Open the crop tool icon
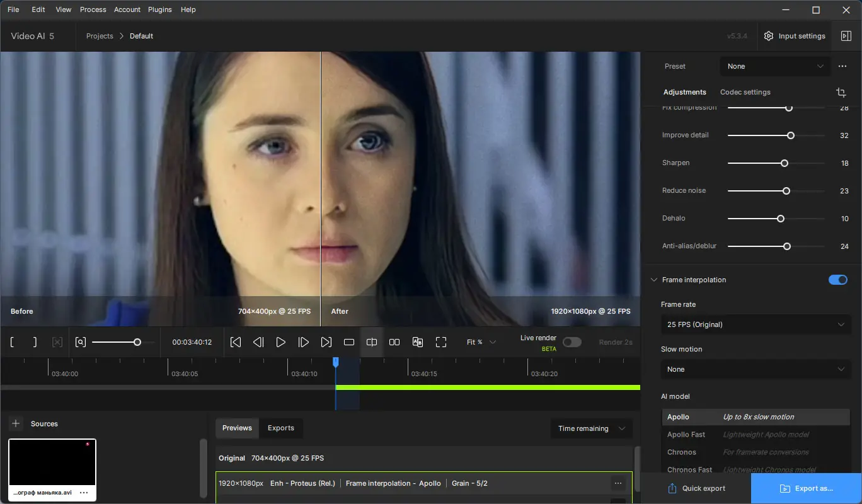The height and width of the screenshot is (504, 862). (x=841, y=92)
